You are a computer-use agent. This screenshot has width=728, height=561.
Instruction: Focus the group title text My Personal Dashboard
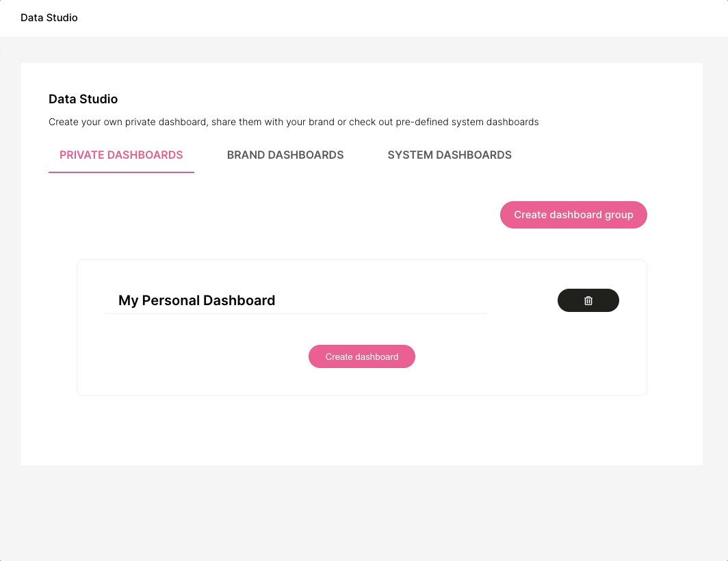[197, 300]
